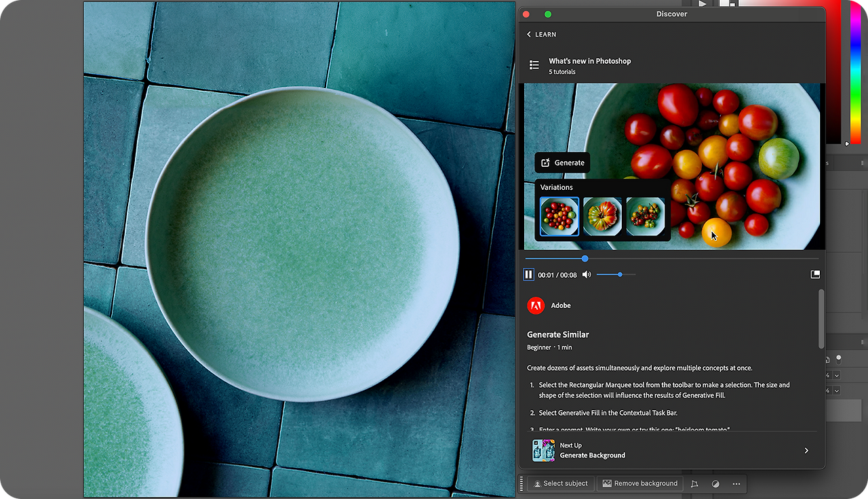Open more options ellipsis in task bar
The width and height of the screenshot is (868, 499).
(736, 484)
